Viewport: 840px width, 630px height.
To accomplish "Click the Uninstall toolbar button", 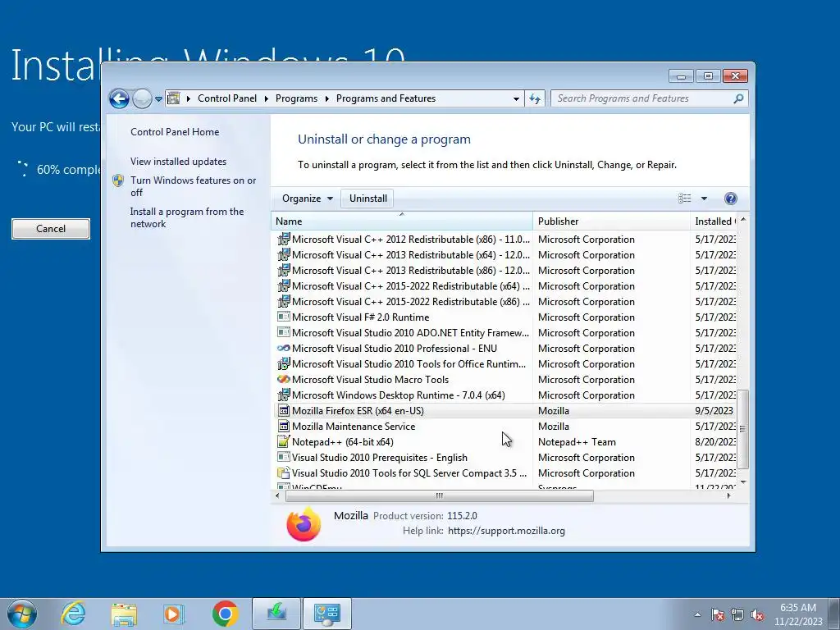I will pyautogui.click(x=368, y=199).
